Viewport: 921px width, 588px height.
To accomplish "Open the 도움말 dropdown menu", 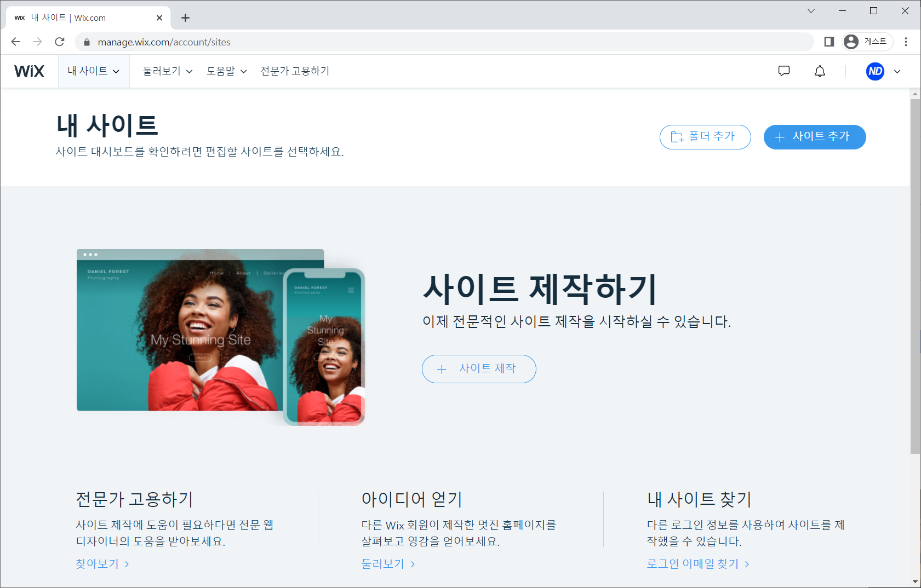I will coord(227,71).
